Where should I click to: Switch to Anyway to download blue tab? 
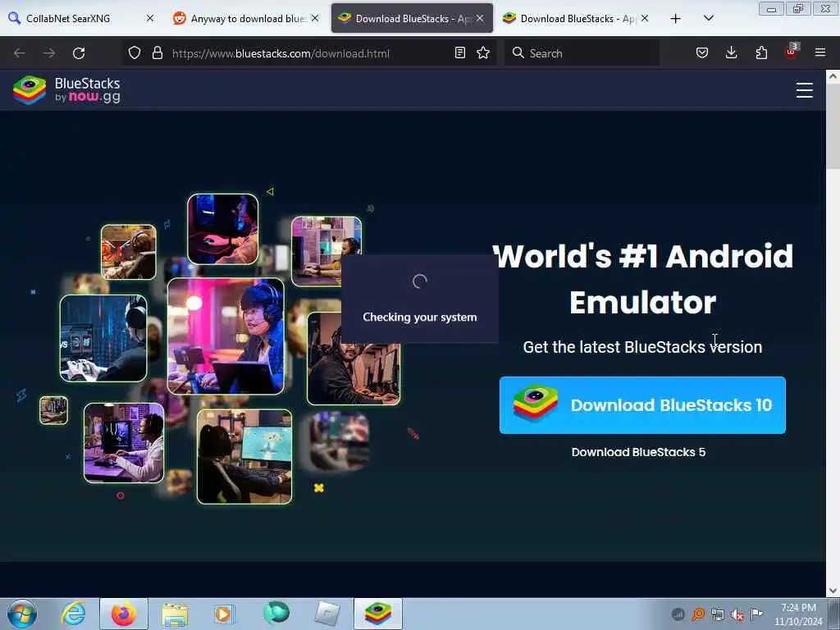click(x=245, y=18)
